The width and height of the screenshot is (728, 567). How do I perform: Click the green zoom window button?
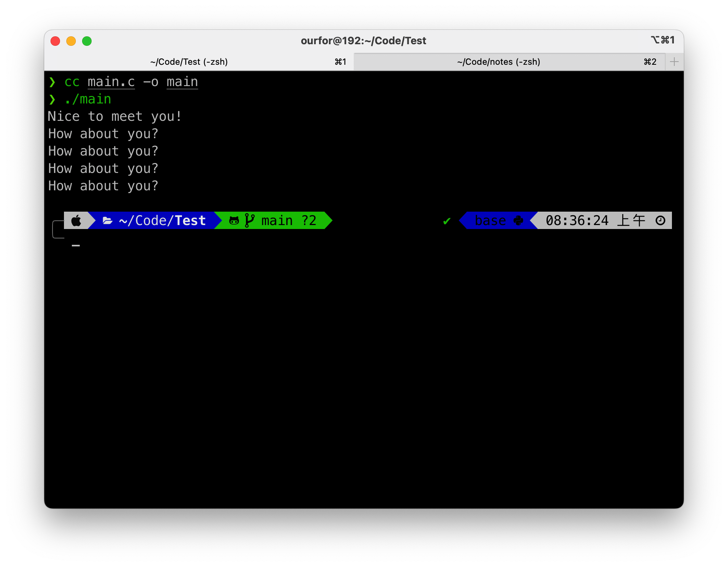pos(87,41)
